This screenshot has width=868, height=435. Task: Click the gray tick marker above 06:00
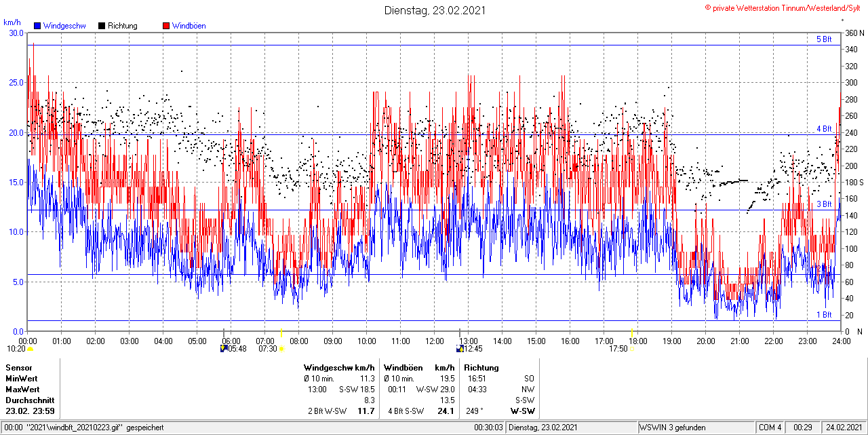coord(224,332)
